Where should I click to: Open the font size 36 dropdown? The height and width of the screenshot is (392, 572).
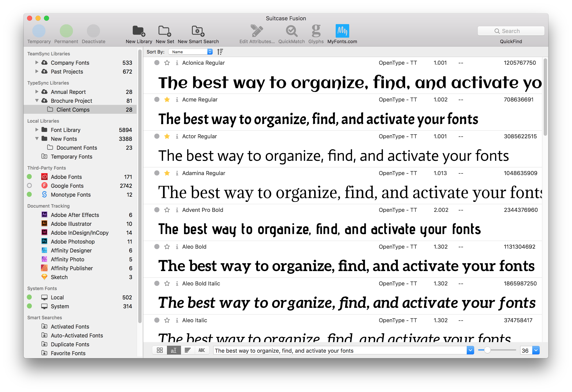[536, 350]
